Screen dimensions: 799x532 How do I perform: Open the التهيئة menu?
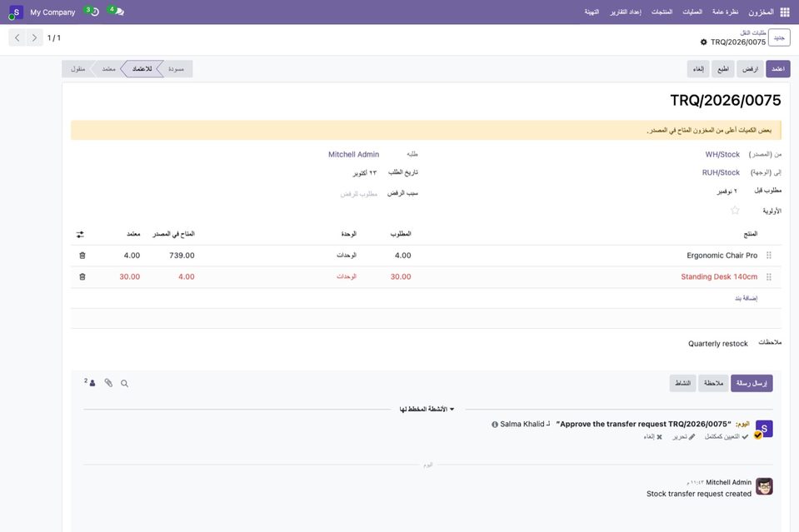click(592, 12)
